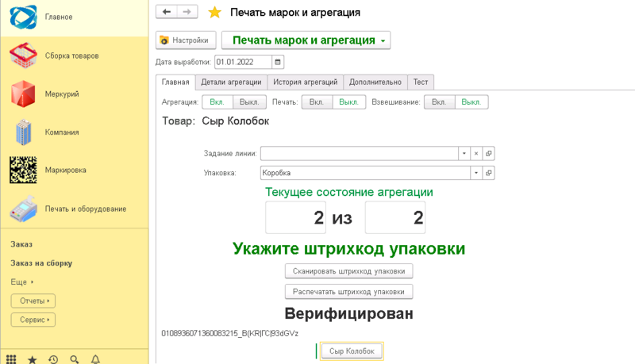Screen dimensions: 635x364
Task: Add page to favorites with star
Action: (214, 13)
